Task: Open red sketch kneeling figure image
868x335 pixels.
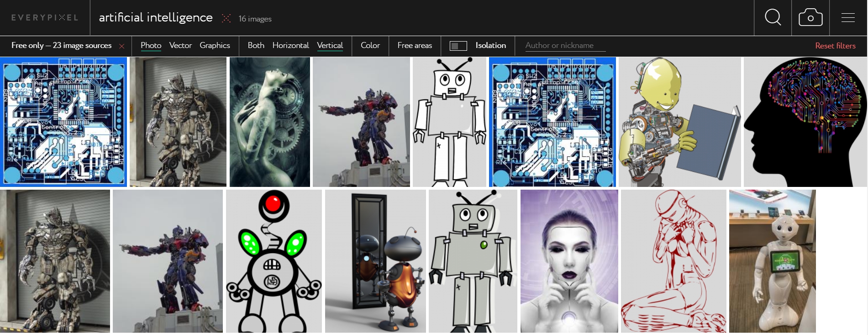Action: [673, 261]
